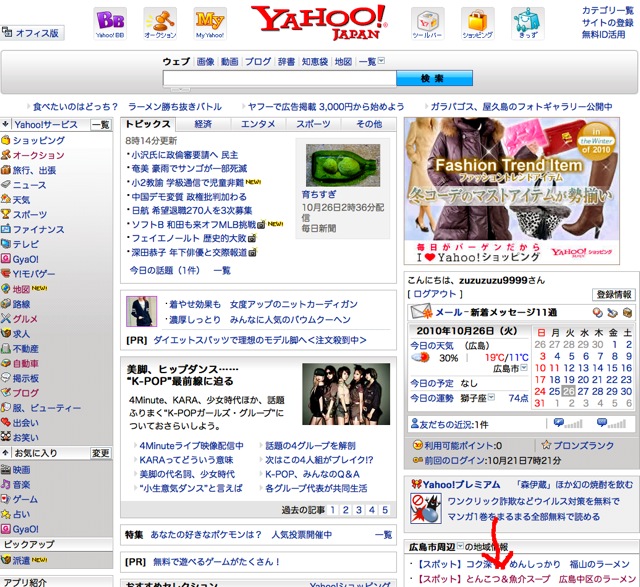Click the 天気 sidebar icon
The width and height of the screenshot is (640, 587).
click(5, 200)
